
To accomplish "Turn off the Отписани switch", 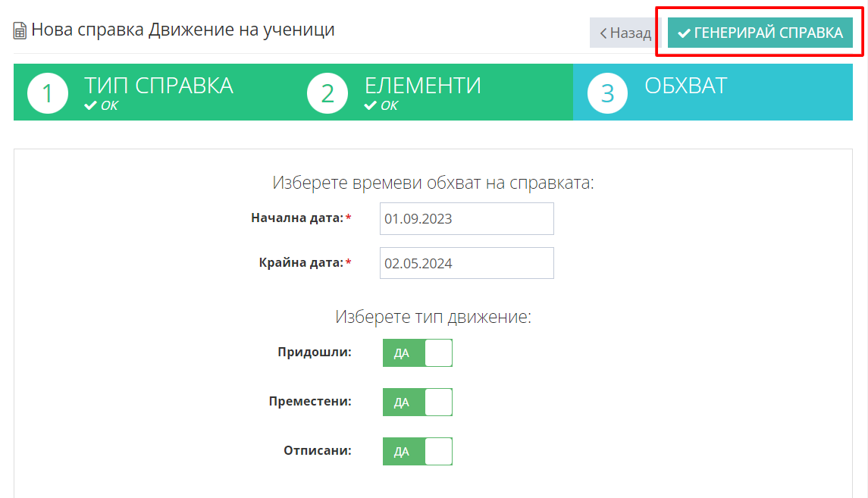I will (417, 452).
